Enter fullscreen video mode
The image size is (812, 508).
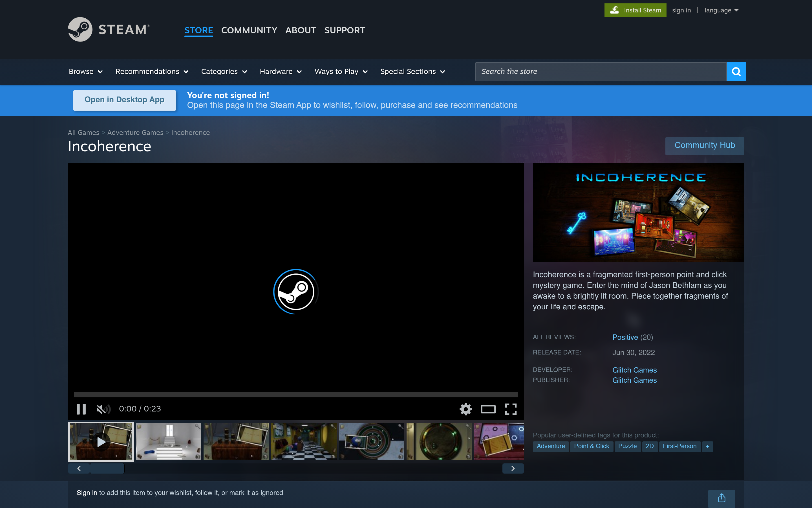tap(511, 409)
